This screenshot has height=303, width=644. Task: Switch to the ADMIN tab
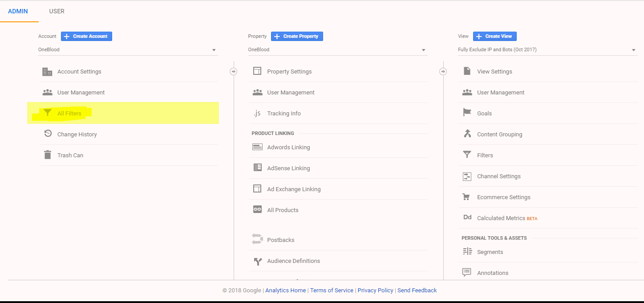click(x=18, y=11)
